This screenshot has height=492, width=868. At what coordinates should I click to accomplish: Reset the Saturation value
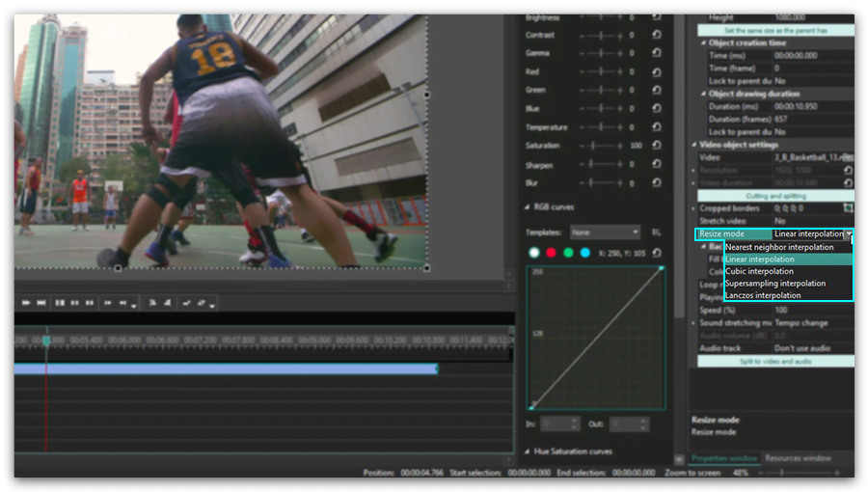coord(657,145)
